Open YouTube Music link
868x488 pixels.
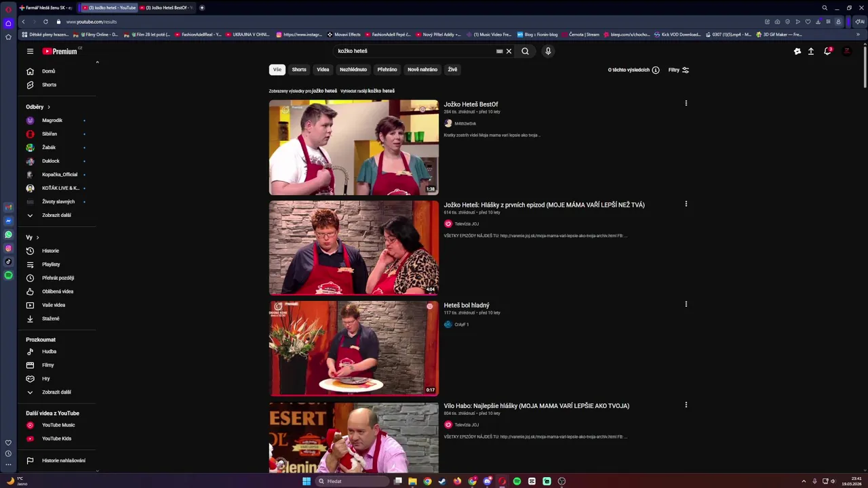57,425
